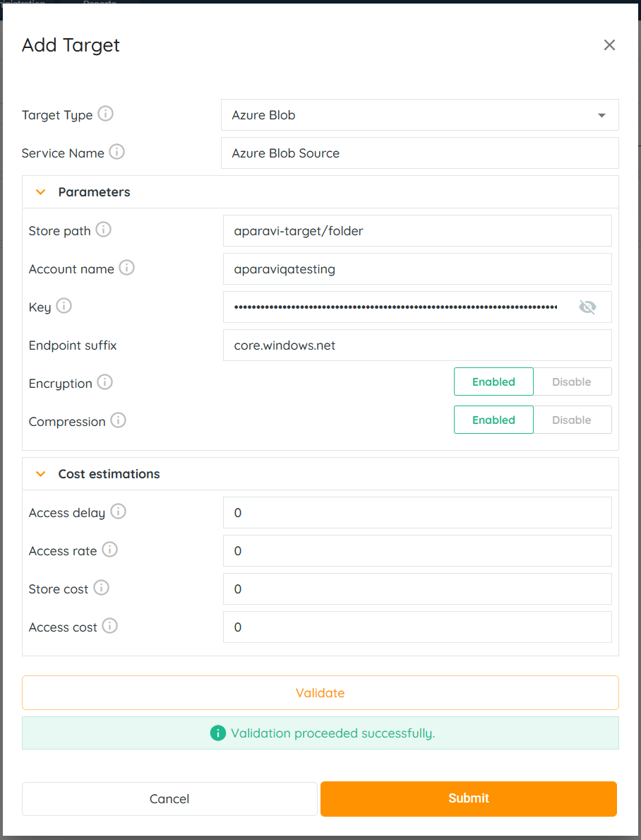This screenshot has height=840, width=641.
Task: Collapse the Cost estimations section
Action: [41, 474]
